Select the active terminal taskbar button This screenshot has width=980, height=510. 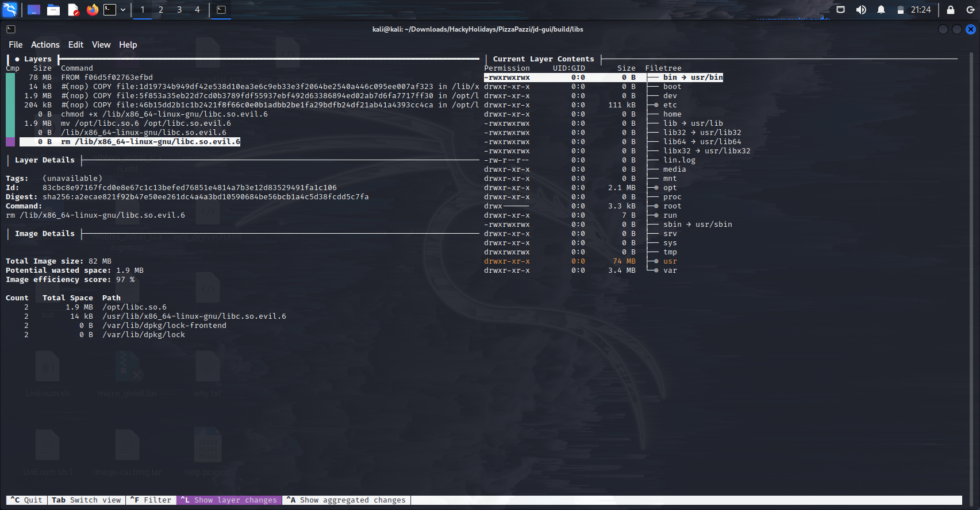(x=221, y=10)
